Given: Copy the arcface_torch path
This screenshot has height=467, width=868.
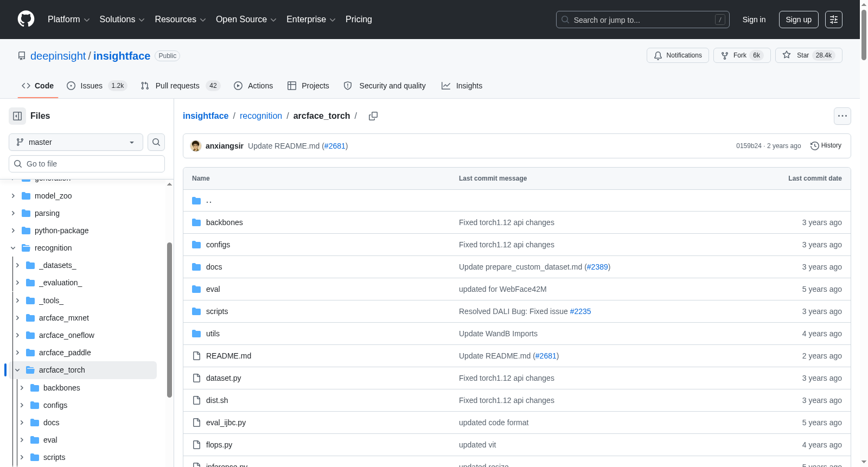Looking at the screenshot, I should (x=373, y=116).
